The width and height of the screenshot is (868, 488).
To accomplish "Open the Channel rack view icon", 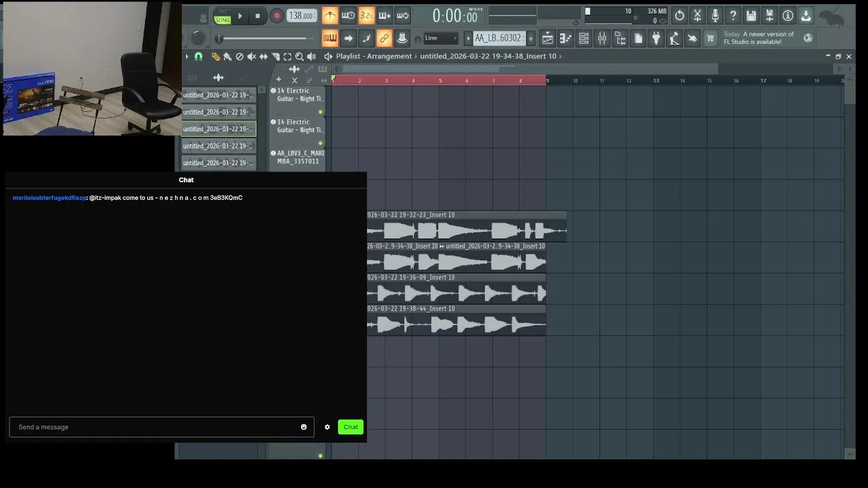I will (584, 38).
